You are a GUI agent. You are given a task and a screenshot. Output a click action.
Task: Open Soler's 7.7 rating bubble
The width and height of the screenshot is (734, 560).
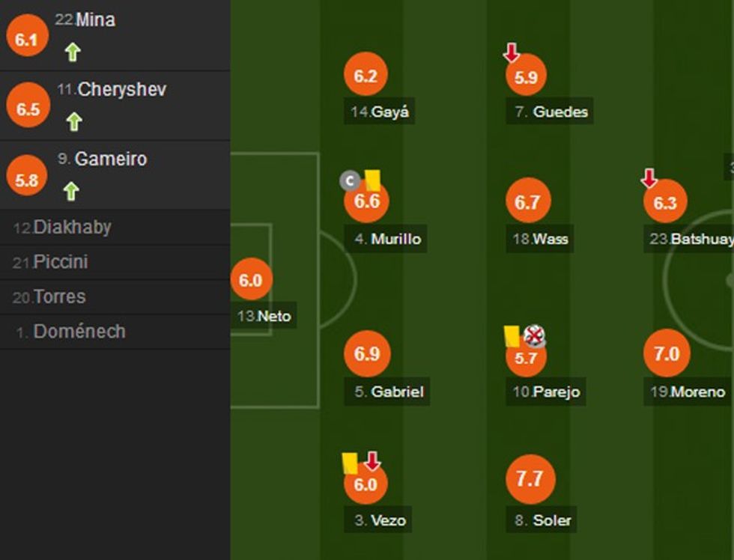click(x=530, y=479)
